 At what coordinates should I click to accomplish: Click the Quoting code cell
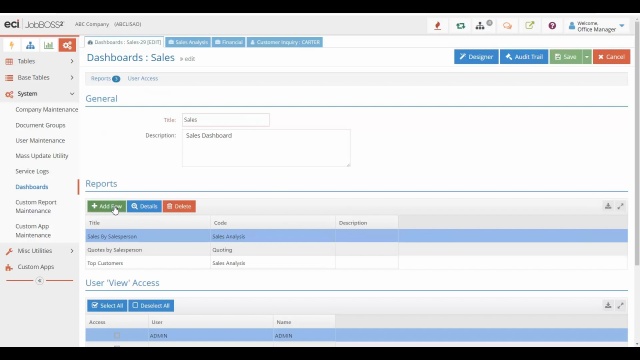pyautogui.click(x=273, y=249)
